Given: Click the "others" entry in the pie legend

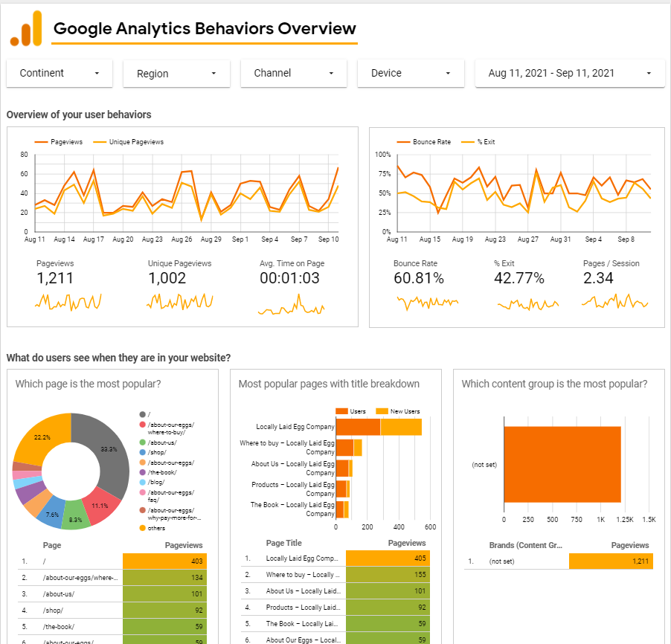Looking at the screenshot, I should (x=152, y=528).
